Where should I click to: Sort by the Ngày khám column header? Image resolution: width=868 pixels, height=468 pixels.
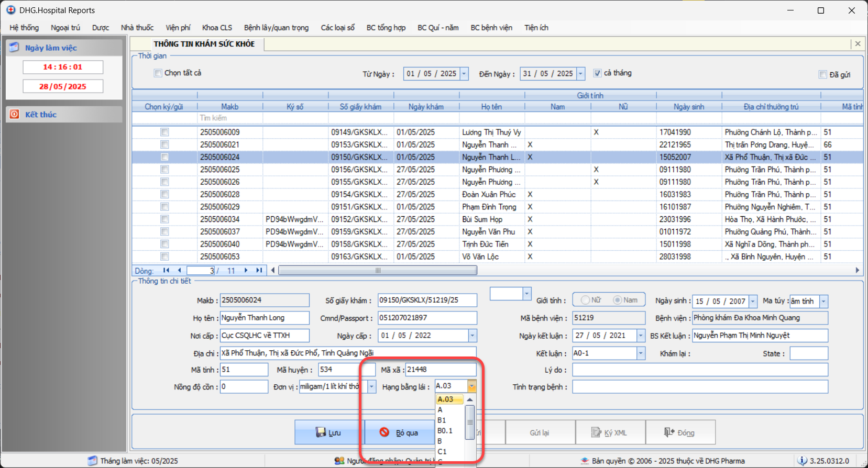[x=426, y=107]
